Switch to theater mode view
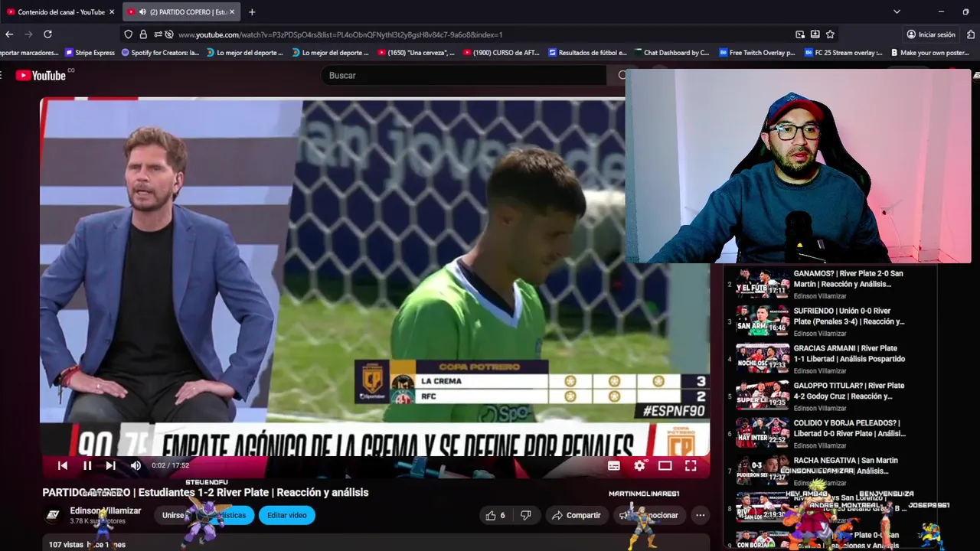This screenshot has height=551, width=980. tap(665, 465)
